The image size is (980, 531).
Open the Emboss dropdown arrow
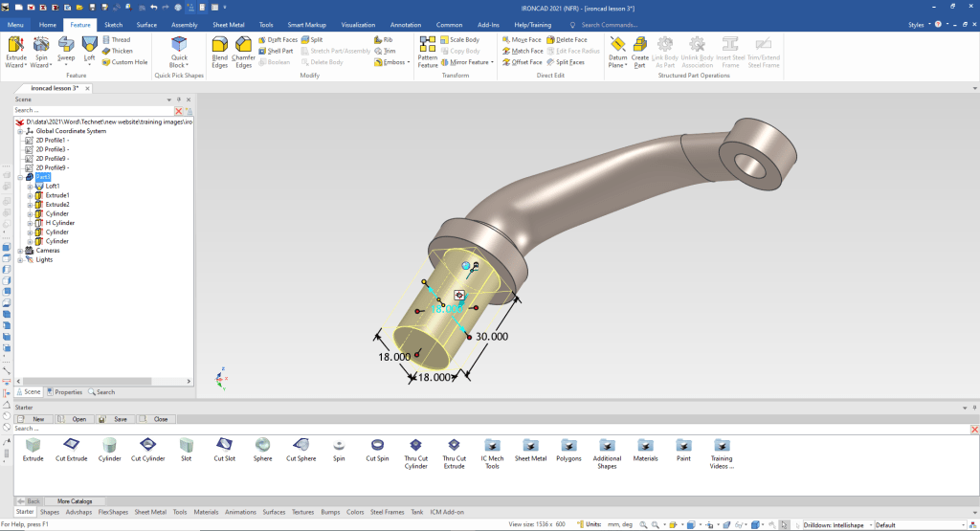pyautogui.click(x=410, y=62)
